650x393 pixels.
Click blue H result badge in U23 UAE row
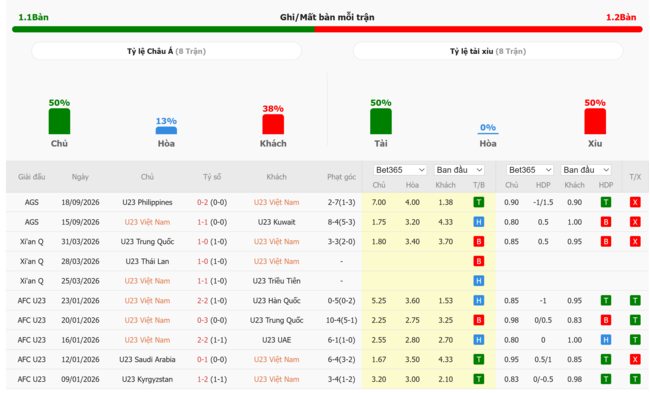(x=478, y=340)
